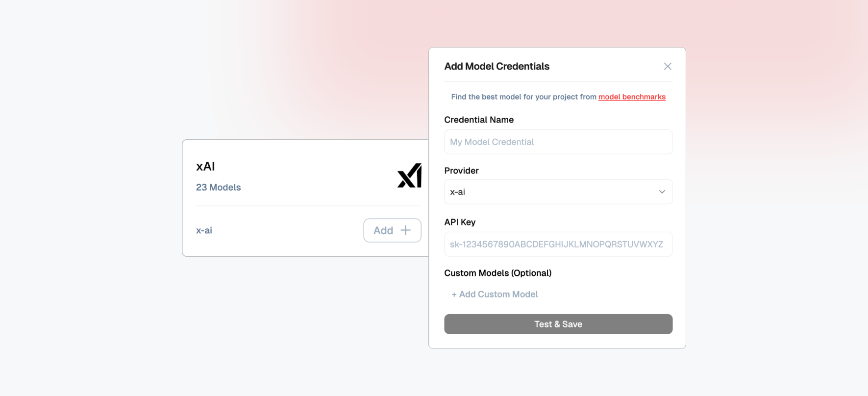Close the Add Model Credentials dialog
This screenshot has width=868, height=396.
click(x=667, y=66)
